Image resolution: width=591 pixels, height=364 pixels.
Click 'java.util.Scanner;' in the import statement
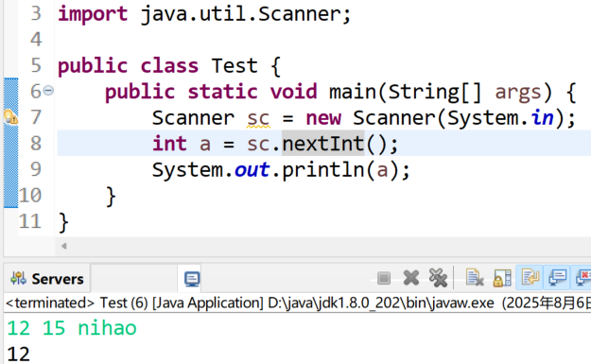[245, 14]
